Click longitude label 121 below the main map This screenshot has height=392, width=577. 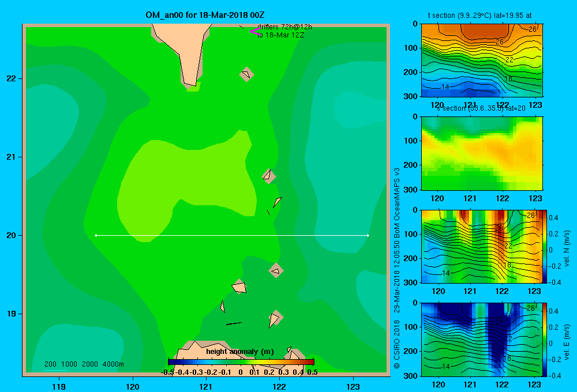(x=206, y=386)
